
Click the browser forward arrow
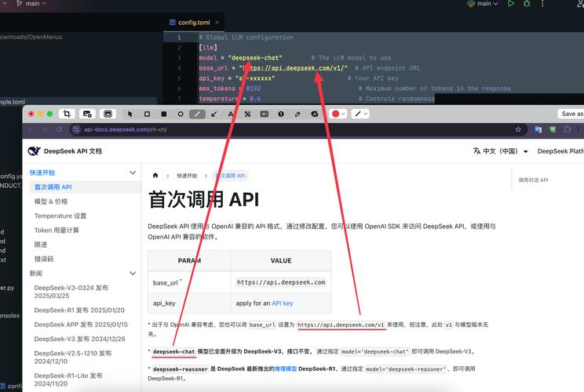coord(45,129)
